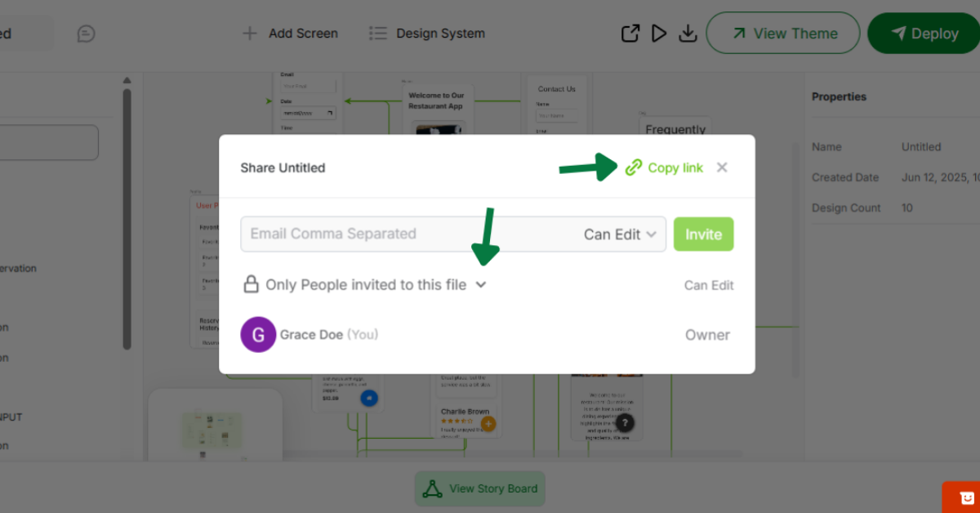This screenshot has width=980, height=513.
Task: Click the chain link icon beside Copy link
Action: (x=634, y=167)
